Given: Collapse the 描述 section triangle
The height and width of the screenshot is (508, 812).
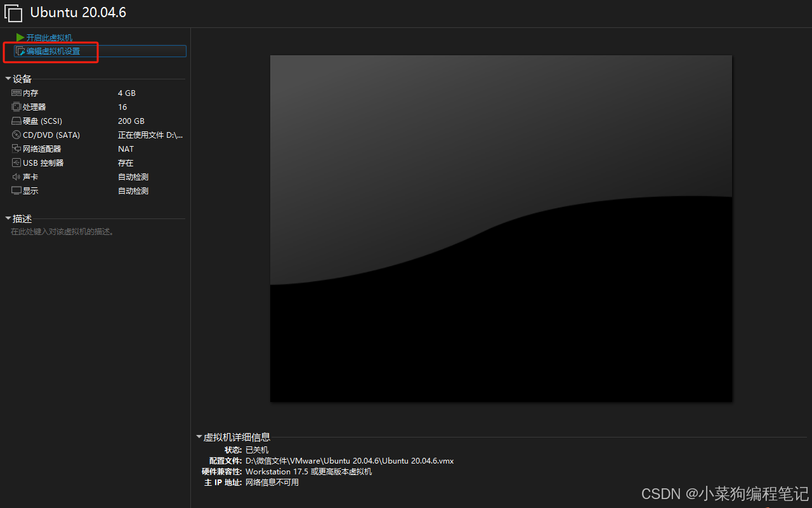Looking at the screenshot, I should (8, 218).
